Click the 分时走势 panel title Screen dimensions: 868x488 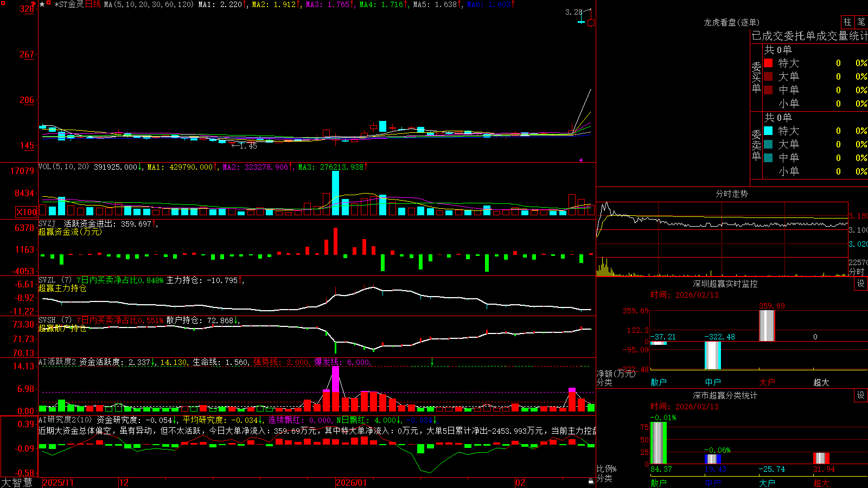click(731, 194)
